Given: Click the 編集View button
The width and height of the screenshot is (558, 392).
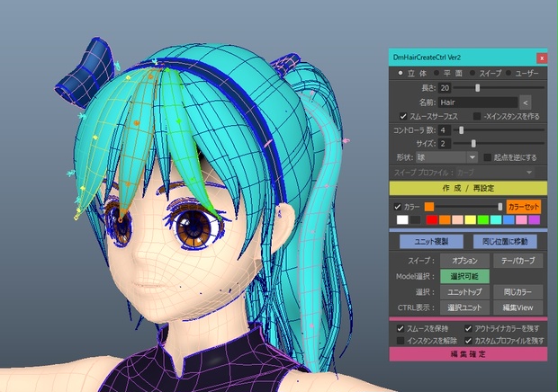Looking at the screenshot, I should click(518, 307).
